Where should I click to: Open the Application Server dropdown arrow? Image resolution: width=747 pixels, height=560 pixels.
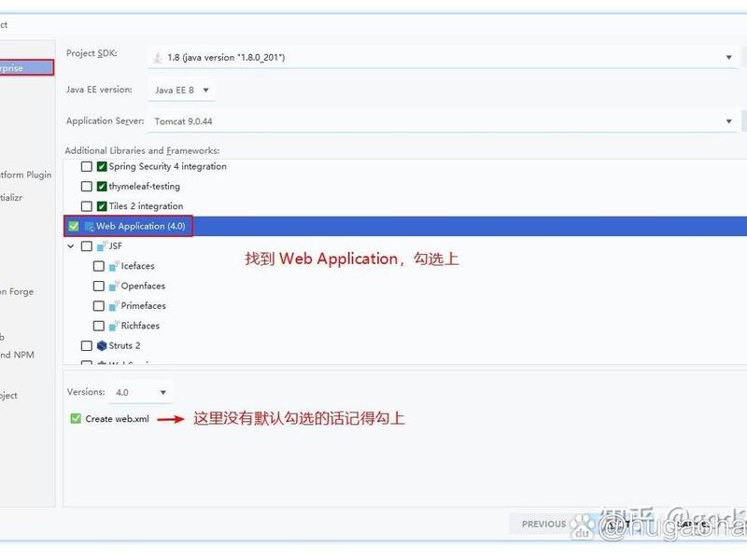728,121
